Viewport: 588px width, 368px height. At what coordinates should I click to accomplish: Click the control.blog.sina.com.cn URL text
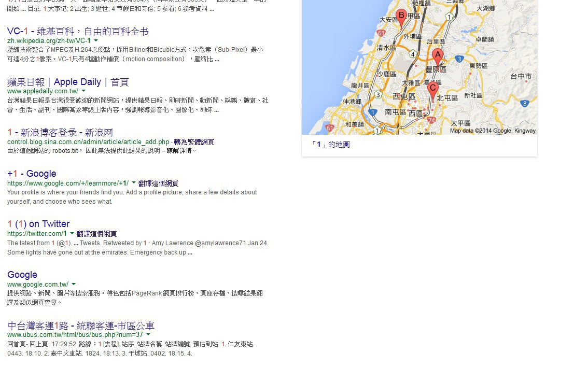pos(88,142)
